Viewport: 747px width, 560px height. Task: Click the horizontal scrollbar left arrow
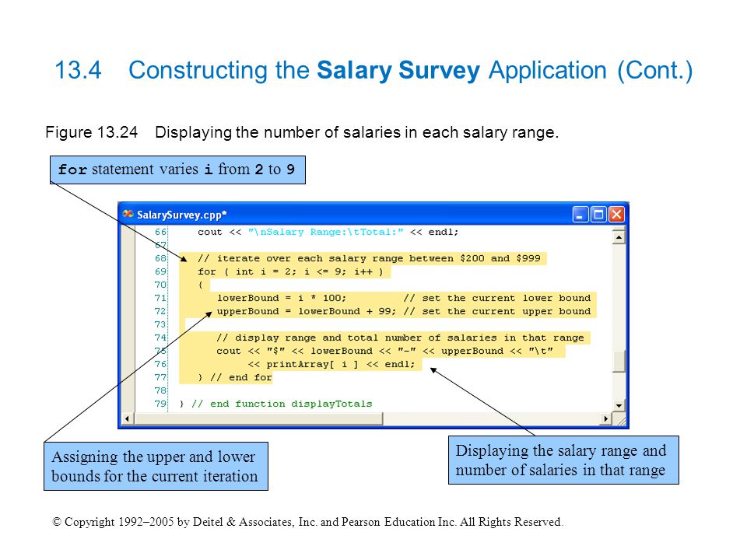coord(127,418)
